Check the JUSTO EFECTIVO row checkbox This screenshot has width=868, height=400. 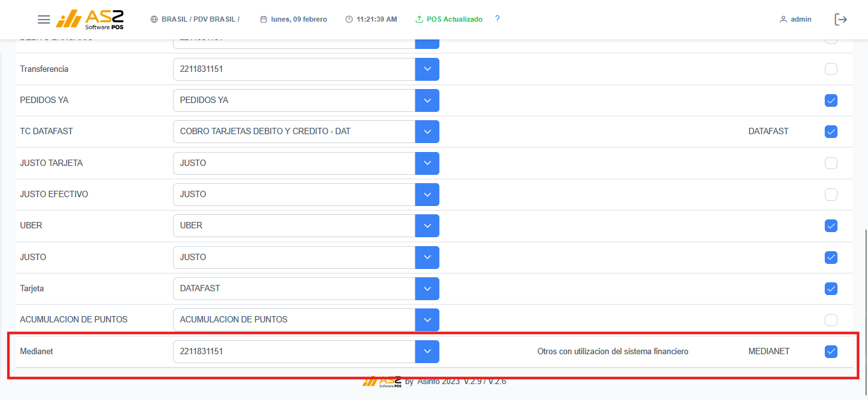point(831,194)
